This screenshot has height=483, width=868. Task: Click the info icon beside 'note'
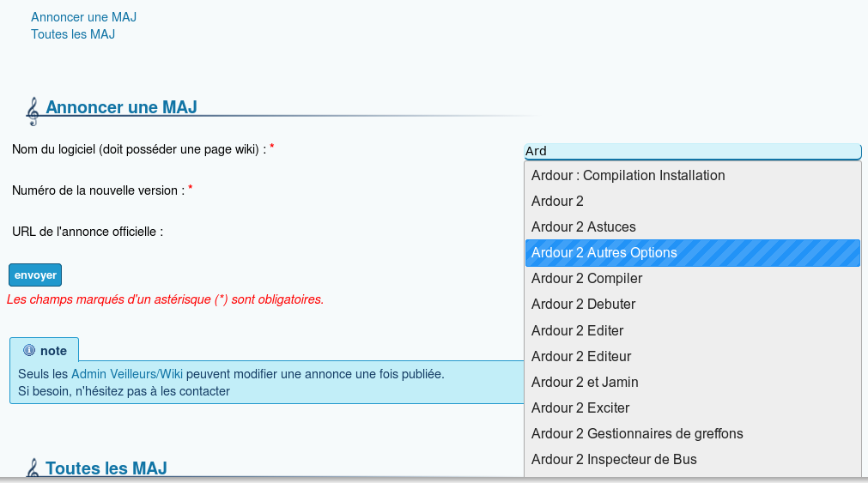29,350
